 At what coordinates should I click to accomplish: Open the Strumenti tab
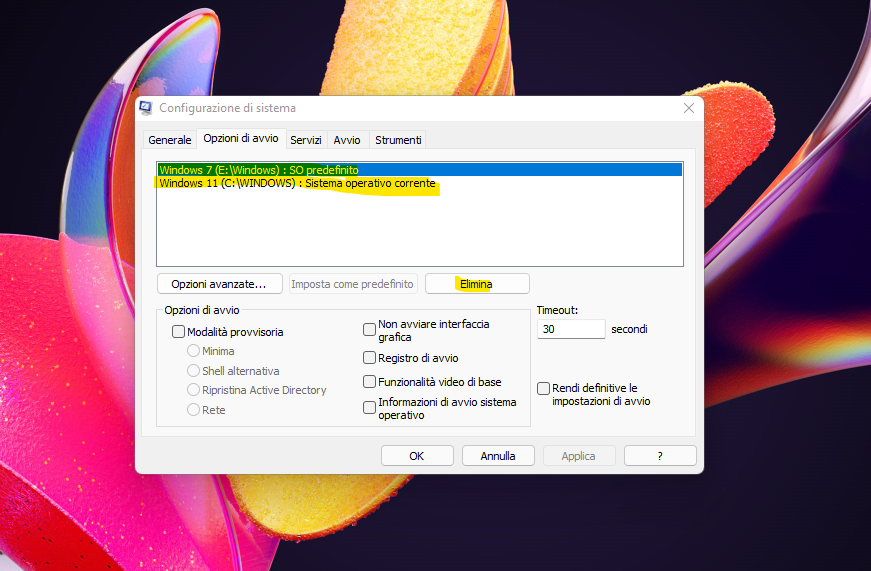pyautogui.click(x=398, y=140)
